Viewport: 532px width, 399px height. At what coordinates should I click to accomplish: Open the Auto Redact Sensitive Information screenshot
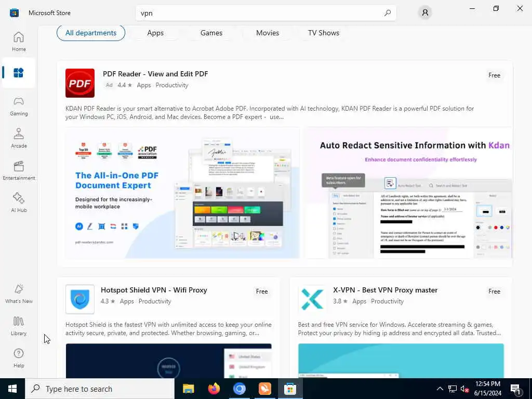(409, 193)
